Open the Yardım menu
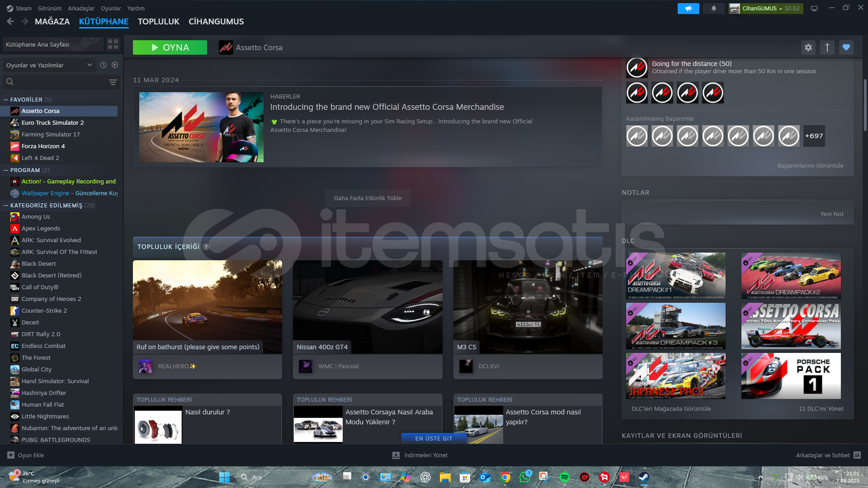 (136, 8)
